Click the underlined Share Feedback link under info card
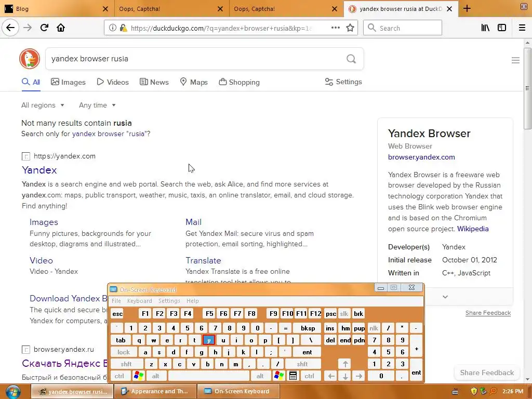This screenshot has width=532, height=399. coord(488,313)
